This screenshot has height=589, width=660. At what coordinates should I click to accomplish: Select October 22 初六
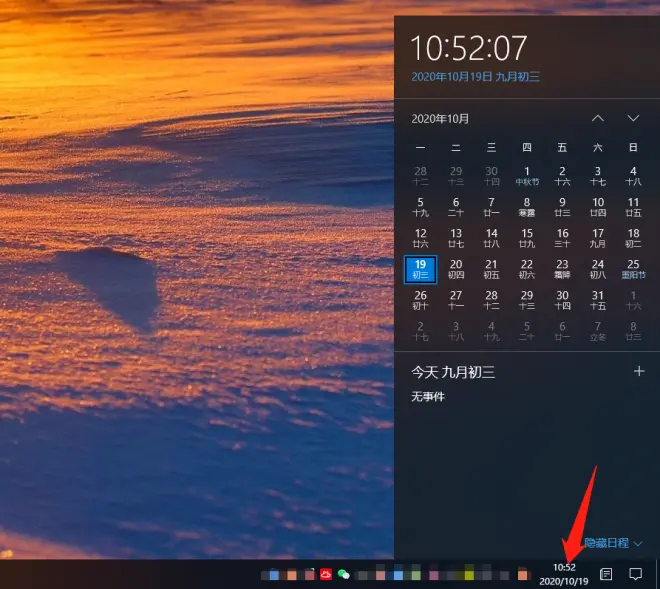coord(527,269)
